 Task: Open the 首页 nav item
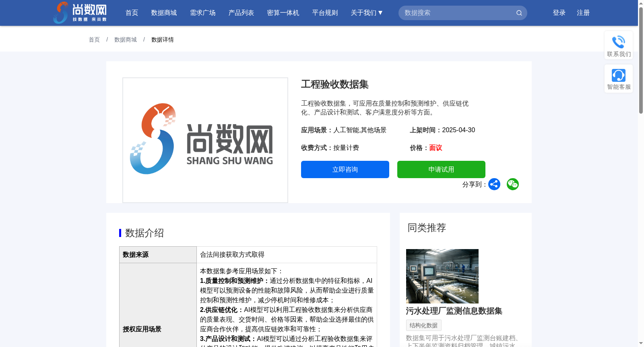[132, 13]
